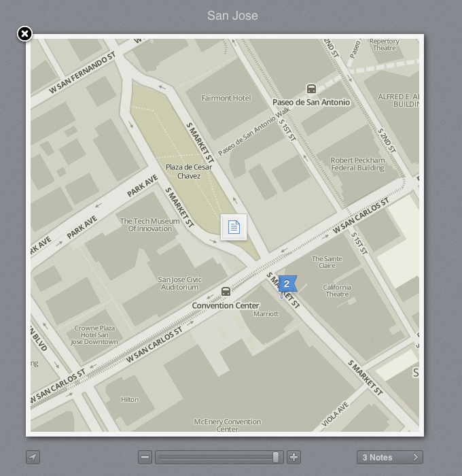Click the Fairmont Hotel label

(x=226, y=98)
